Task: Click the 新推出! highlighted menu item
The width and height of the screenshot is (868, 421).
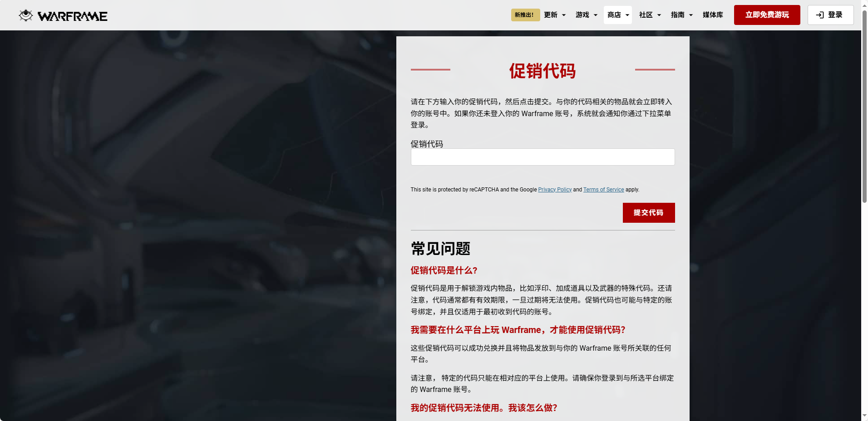Action: 525,15
